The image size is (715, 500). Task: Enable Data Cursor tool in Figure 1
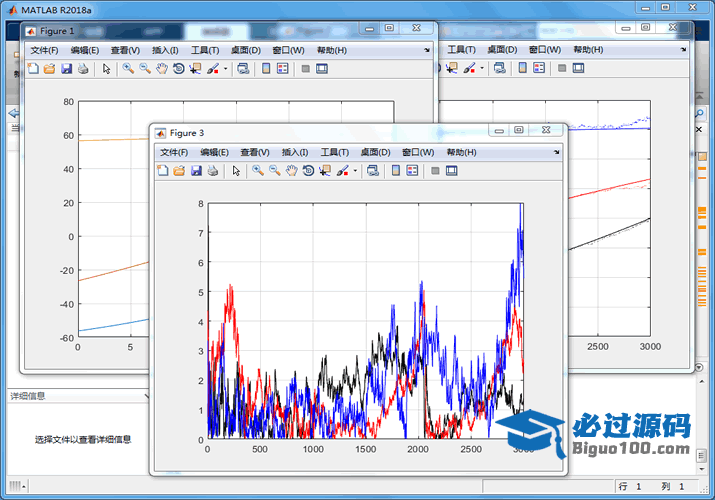(195, 69)
